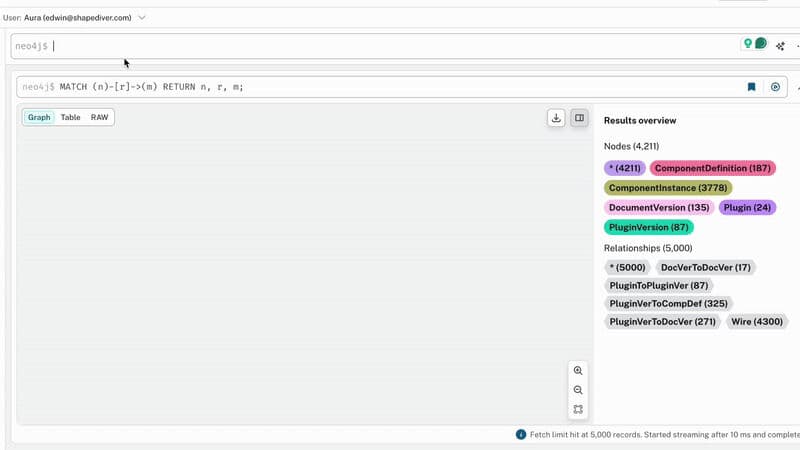Download the graph result
The width and height of the screenshot is (800, 450).
click(x=556, y=118)
